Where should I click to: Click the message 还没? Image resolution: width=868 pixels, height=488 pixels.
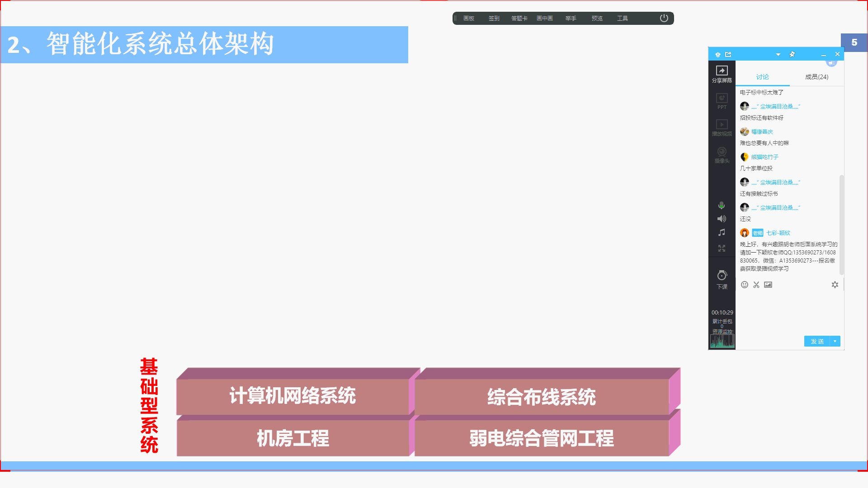pos(745,219)
